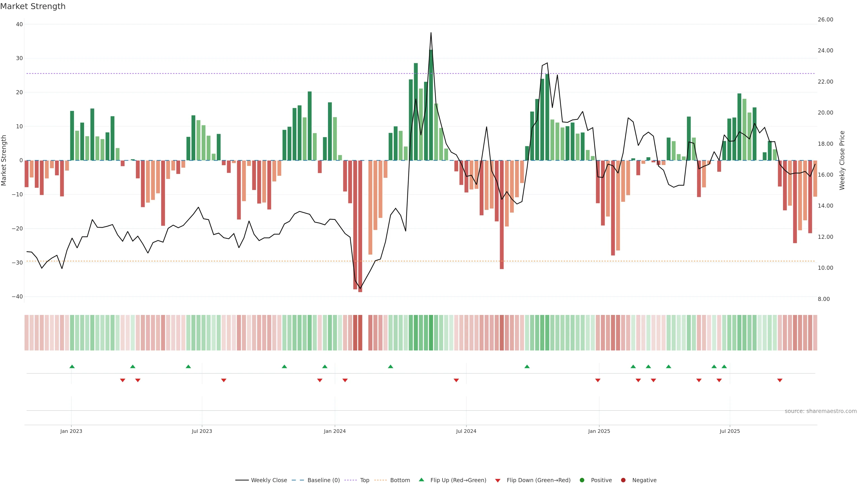Select the Jul 2025 x-axis label
Screen dimensions: 868x488
(729, 431)
